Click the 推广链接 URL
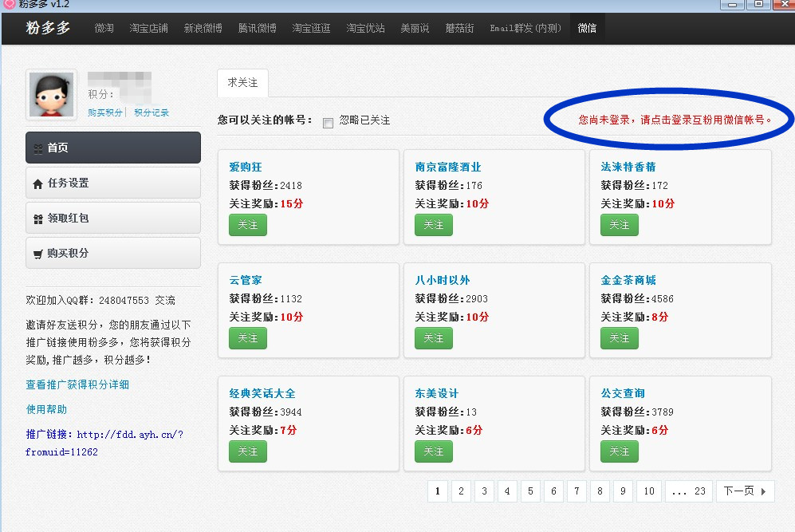Image resolution: width=795 pixels, height=532 pixels. coord(104,443)
